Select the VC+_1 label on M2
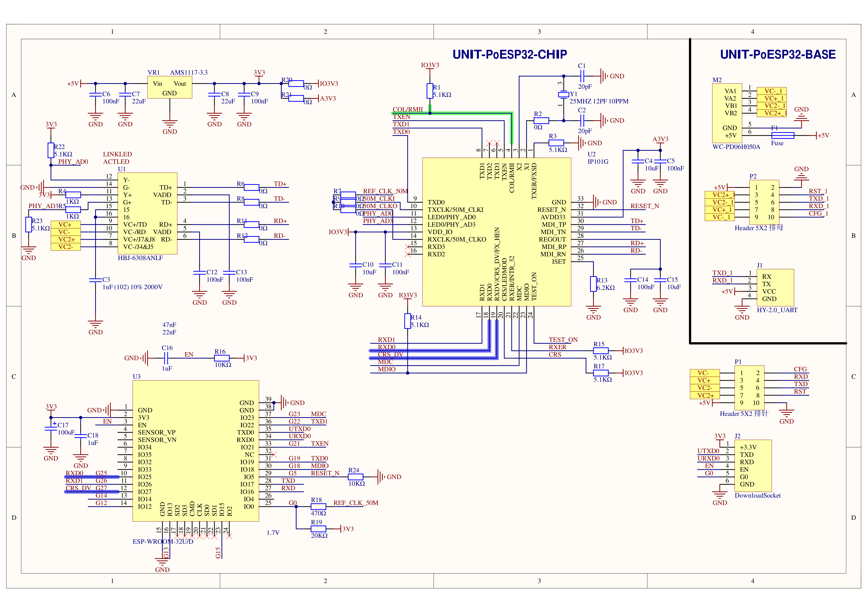The image size is (868, 613). click(x=772, y=99)
